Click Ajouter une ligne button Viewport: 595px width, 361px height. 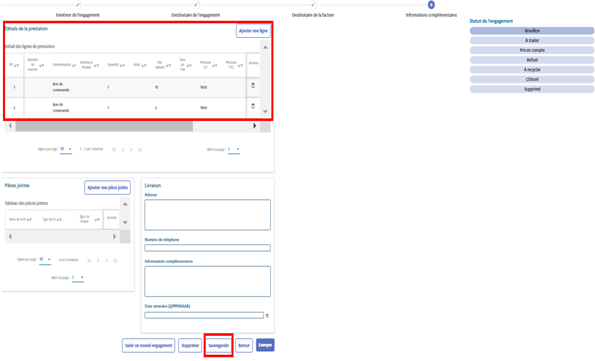[x=253, y=31]
